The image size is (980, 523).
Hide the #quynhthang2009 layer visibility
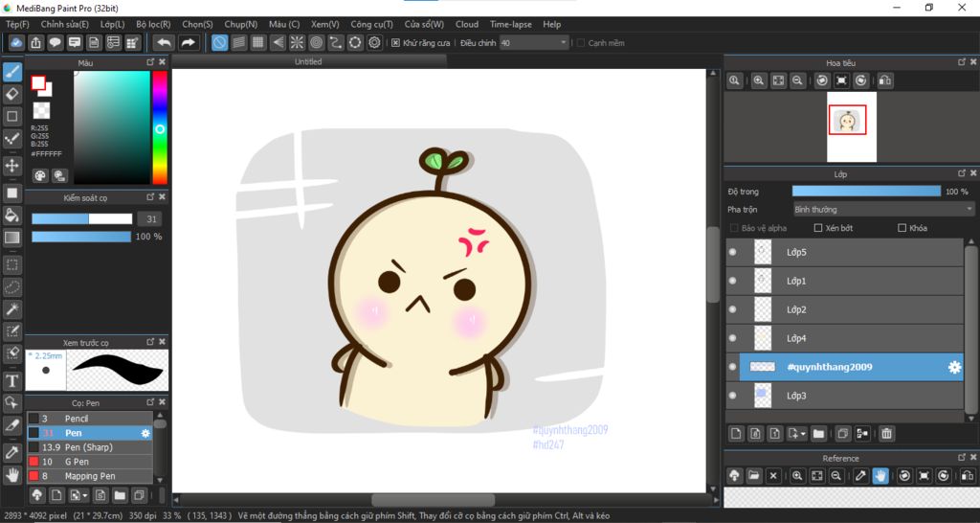coord(732,367)
